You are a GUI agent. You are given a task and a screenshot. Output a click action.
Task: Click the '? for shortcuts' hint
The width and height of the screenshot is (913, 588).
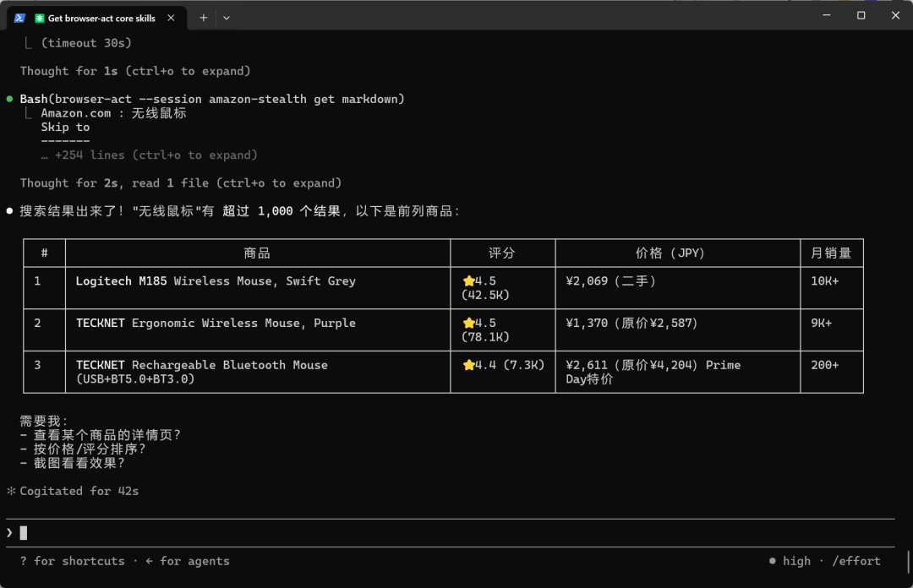coord(72,561)
